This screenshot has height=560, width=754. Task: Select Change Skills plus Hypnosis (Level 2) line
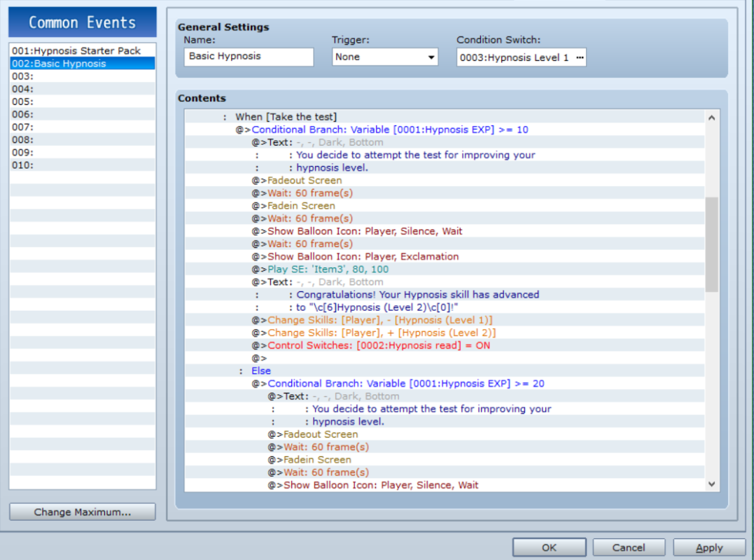(445, 332)
